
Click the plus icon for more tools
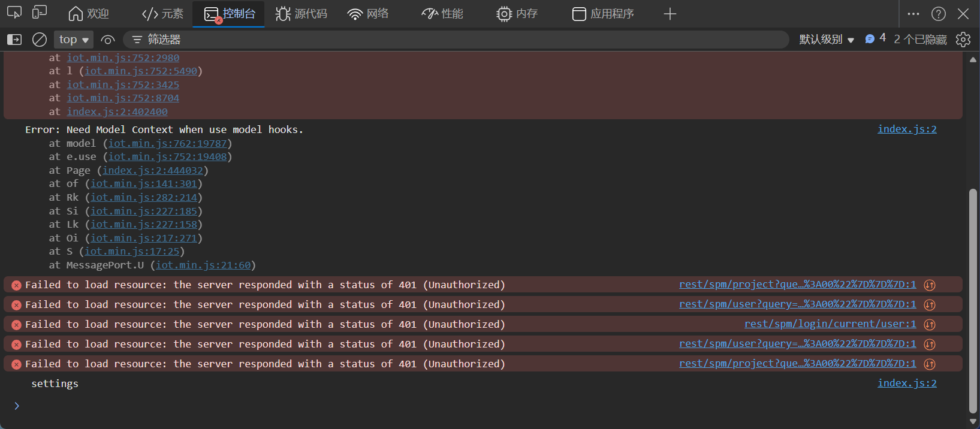pyautogui.click(x=670, y=14)
